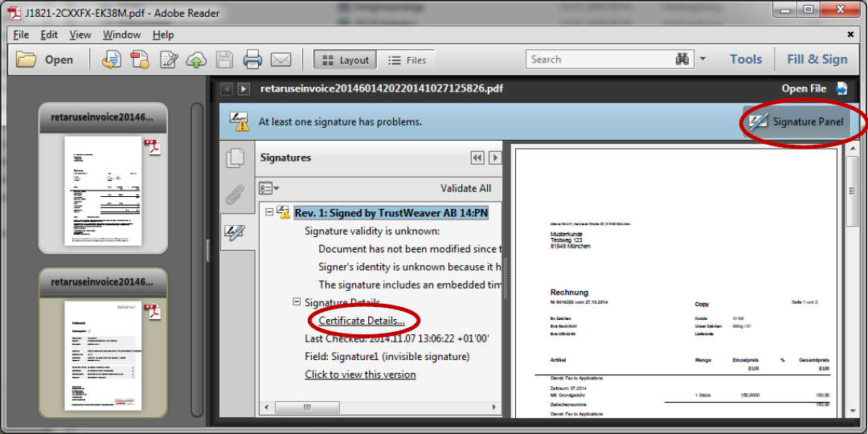Collapse the Rev. 1 signature tree node
Screen dimensions: 868x434
click(x=269, y=212)
